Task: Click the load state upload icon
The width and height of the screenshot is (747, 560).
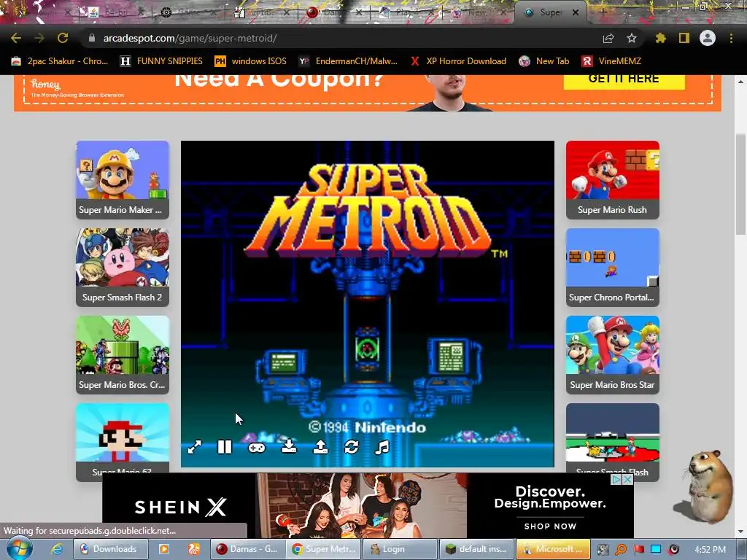Action: point(320,447)
